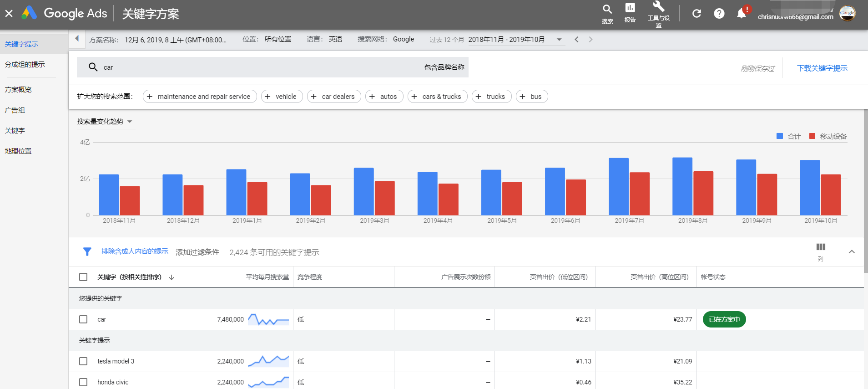This screenshot has height=389, width=868.
Task: Open the date range dropdown
Action: point(516,40)
